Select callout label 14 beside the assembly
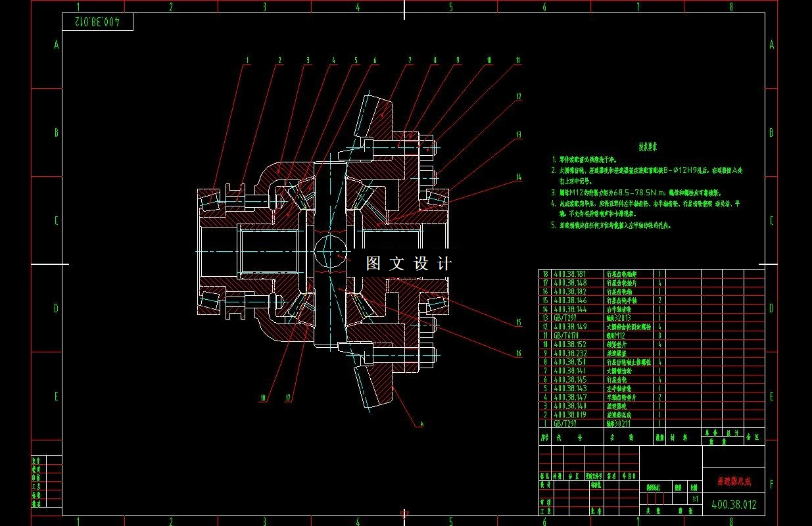 pos(518,177)
